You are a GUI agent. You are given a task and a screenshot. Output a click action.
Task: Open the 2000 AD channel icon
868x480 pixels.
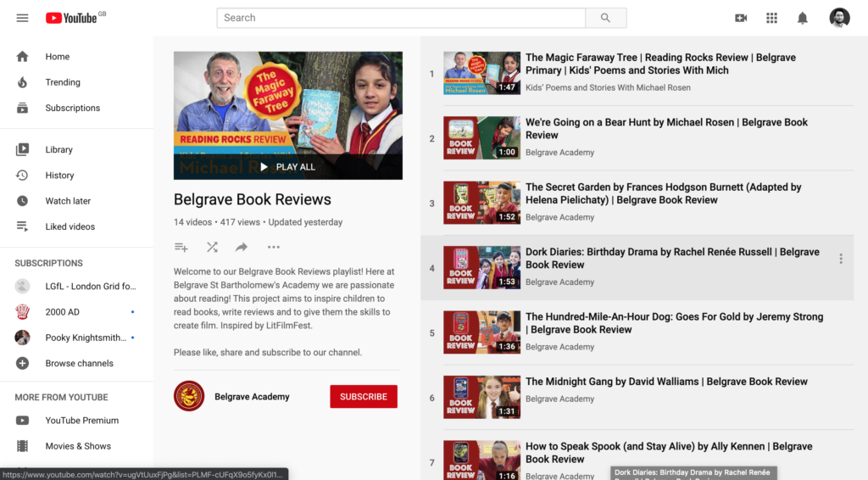point(22,312)
